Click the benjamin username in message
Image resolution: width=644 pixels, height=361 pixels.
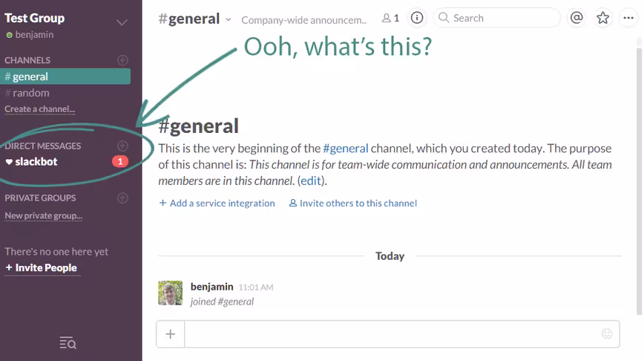point(212,287)
